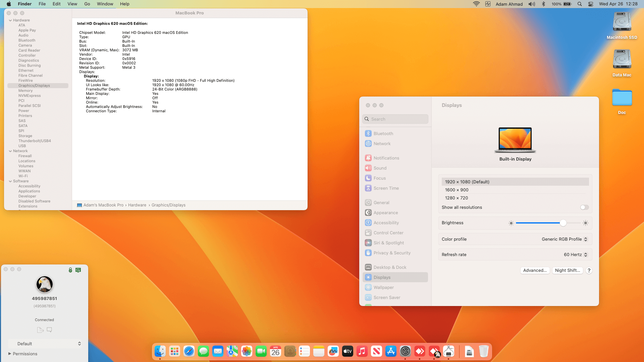
Task: Select the 1280 × 720 resolution
Action: [515, 198]
